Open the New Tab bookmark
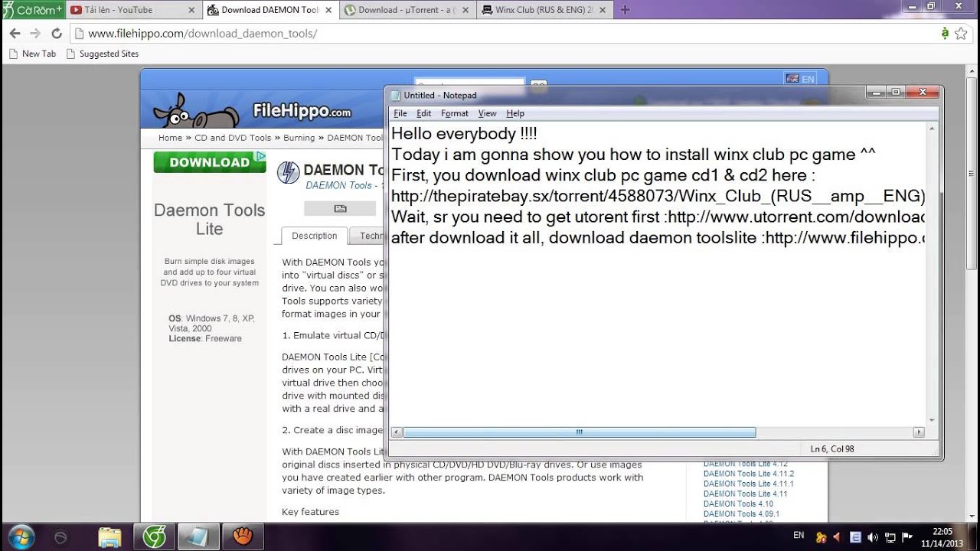980x551 pixels. [32, 54]
